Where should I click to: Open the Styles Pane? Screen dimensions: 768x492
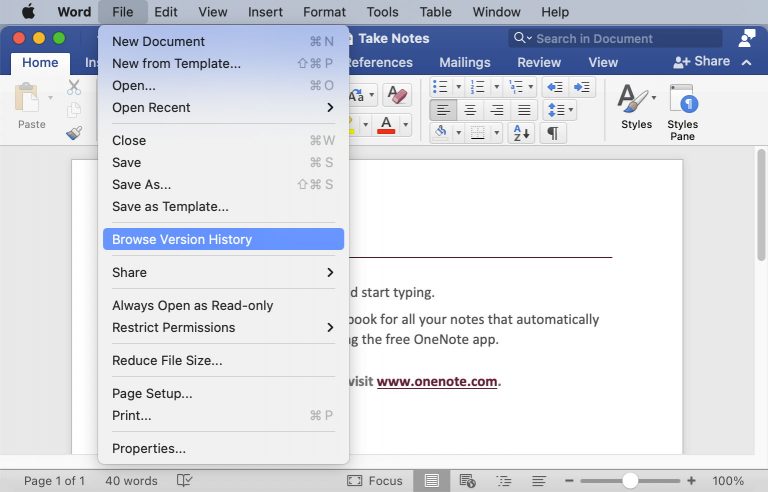[x=683, y=112]
